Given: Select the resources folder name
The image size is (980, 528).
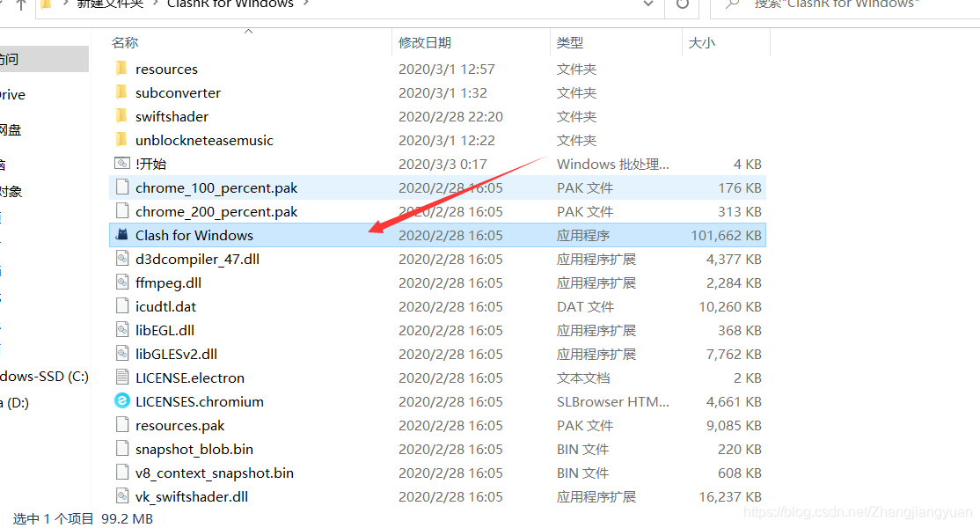Looking at the screenshot, I should [x=166, y=69].
